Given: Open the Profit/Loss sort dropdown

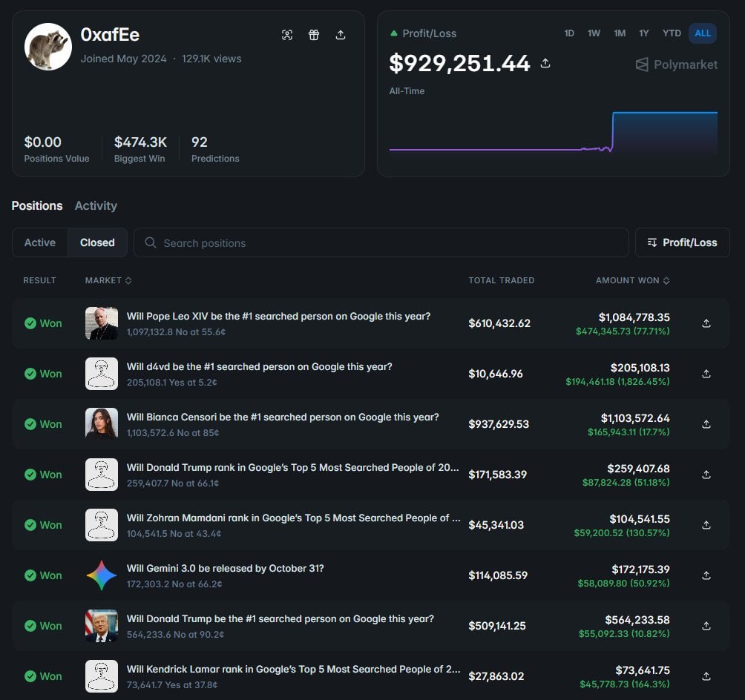Looking at the screenshot, I should pyautogui.click(x=682, y=242).
